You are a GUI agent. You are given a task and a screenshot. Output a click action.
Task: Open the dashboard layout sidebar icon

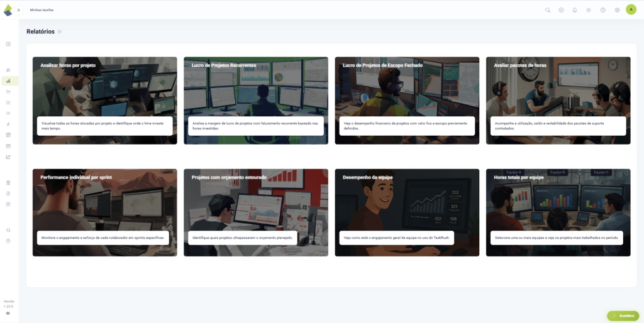pyautogui.click(x=8, y=44)
